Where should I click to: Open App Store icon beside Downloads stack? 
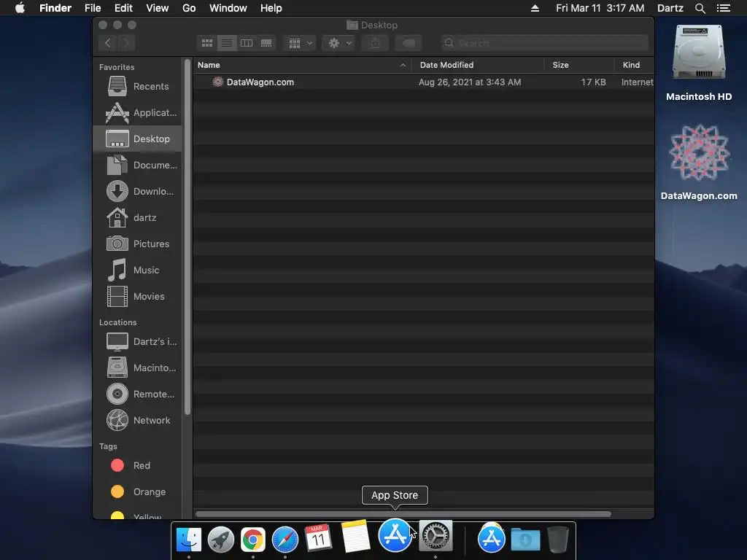point(492,539)
